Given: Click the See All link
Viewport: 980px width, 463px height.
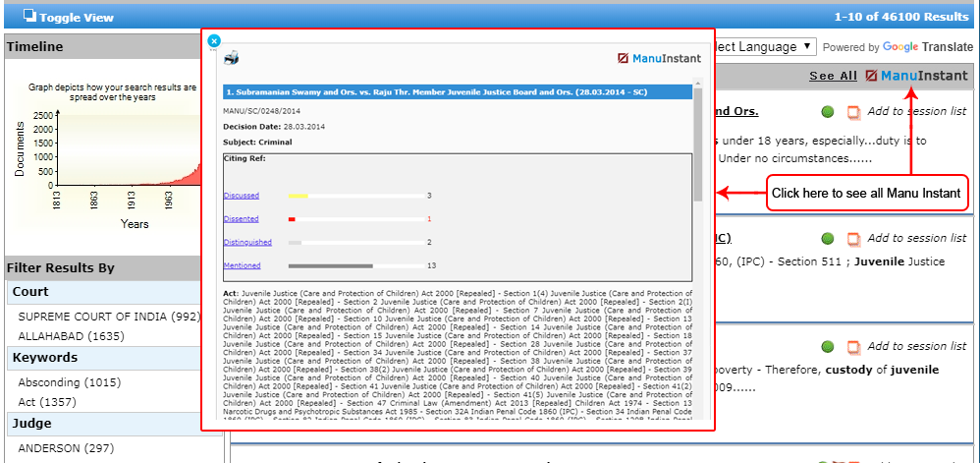Looking at the screenshot, I should click(833, 76).
